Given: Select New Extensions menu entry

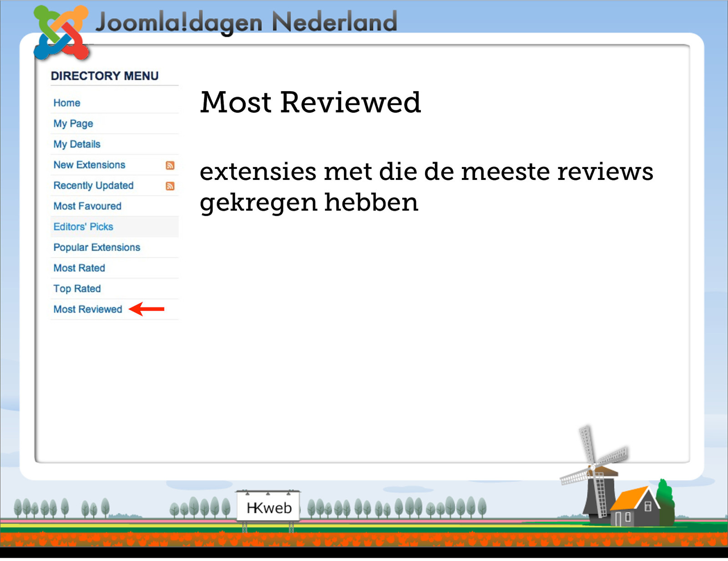Looking at the screenshot, I should coord(90,165).
